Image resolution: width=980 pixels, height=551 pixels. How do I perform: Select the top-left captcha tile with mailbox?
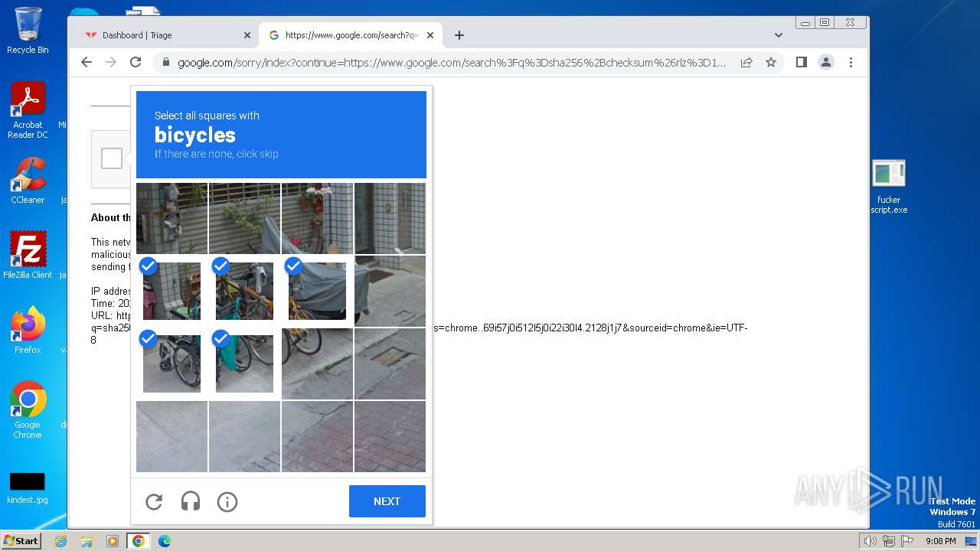pos(171,218)
